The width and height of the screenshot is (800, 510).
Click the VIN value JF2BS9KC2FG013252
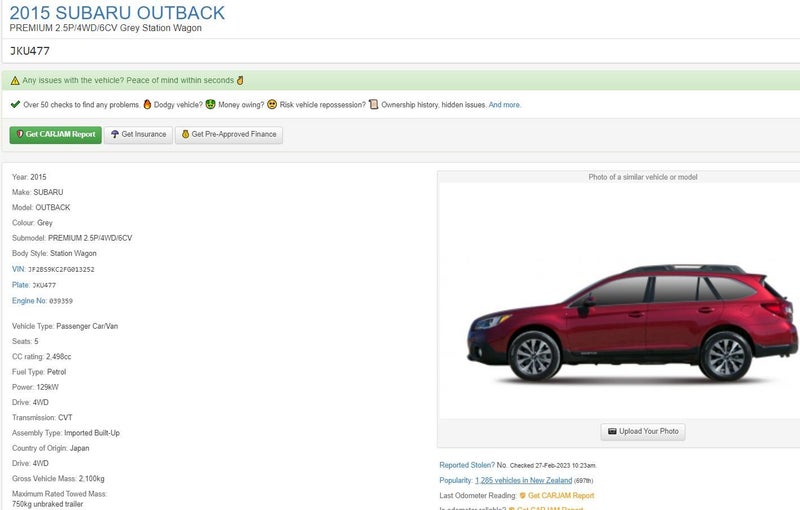click(61, 269)
